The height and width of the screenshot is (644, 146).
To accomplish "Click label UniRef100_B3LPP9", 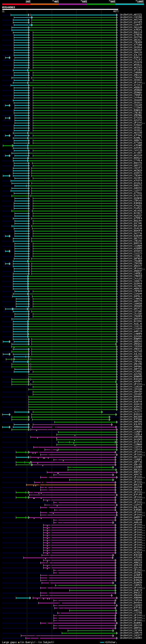I will [x=131, y=424].
